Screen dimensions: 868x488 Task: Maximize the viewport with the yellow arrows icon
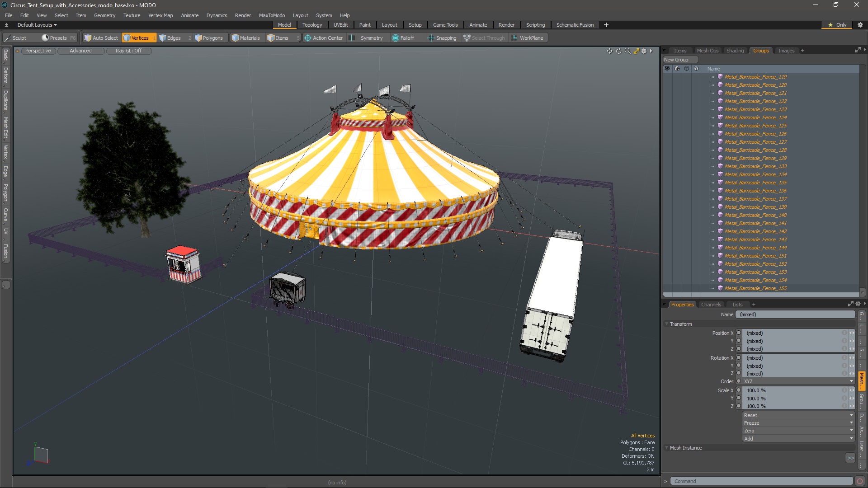click(636, 51)
